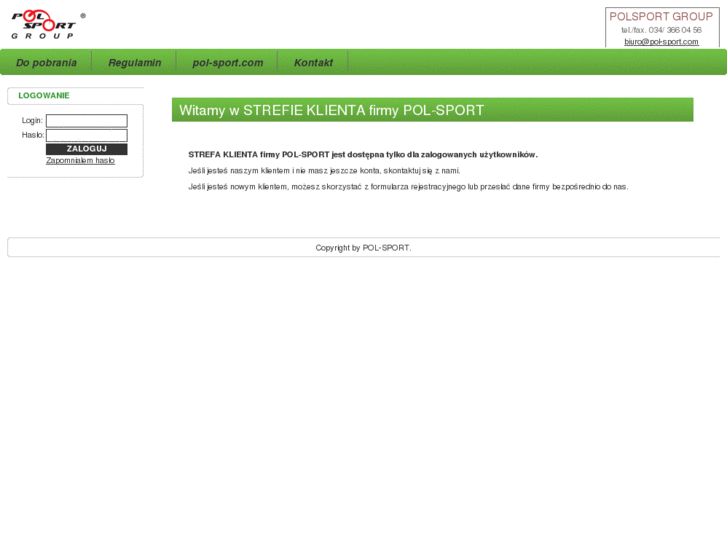
Task: Go to pol-sport.com menu link
Action: [x=228, y=63]
